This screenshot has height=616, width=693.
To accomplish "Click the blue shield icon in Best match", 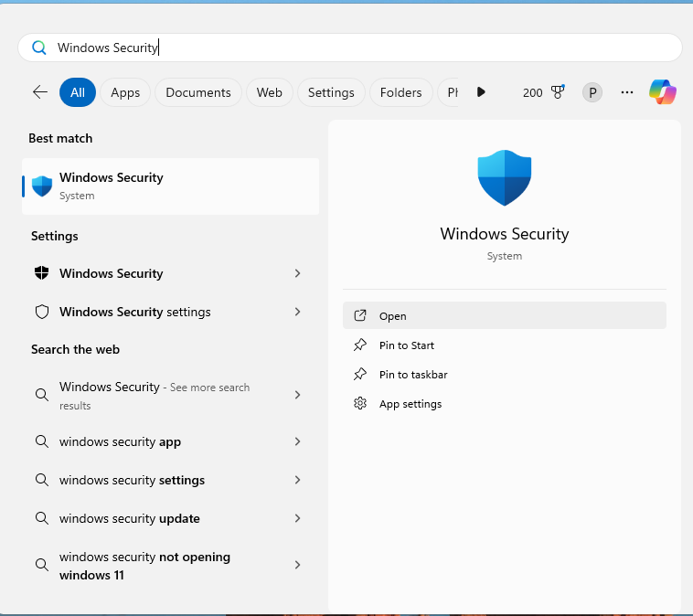I will click(42, 186).
